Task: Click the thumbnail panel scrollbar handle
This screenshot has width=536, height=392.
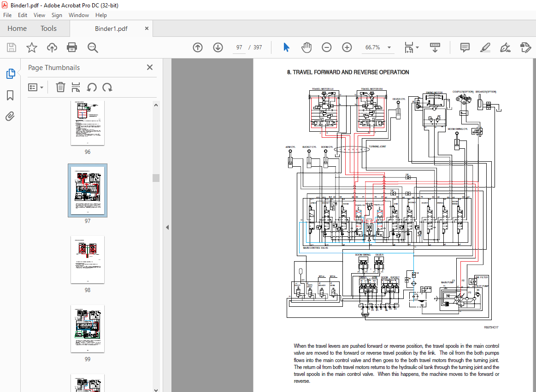Action: point(156,178)
